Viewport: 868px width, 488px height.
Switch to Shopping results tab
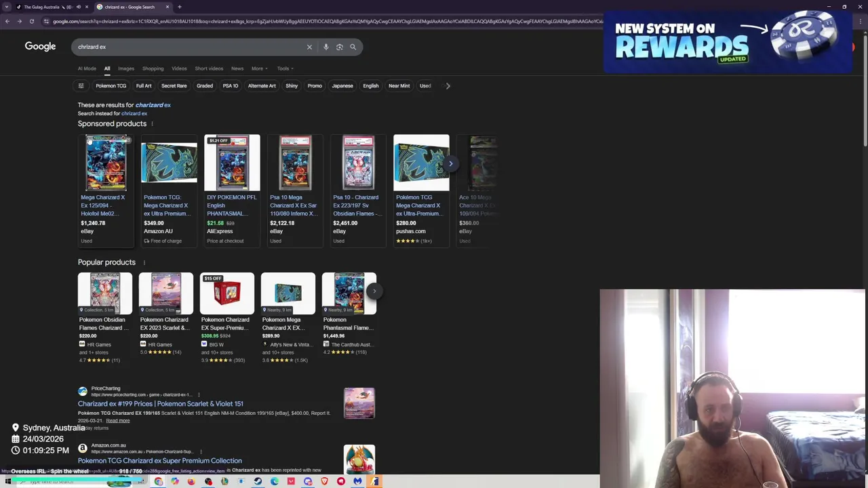(x=153, y=68)
